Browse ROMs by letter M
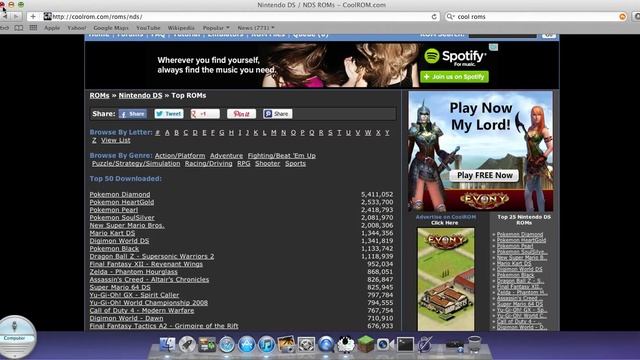This screenshot has height=360, width=640. pyautogui.click(x=273, y=133)
